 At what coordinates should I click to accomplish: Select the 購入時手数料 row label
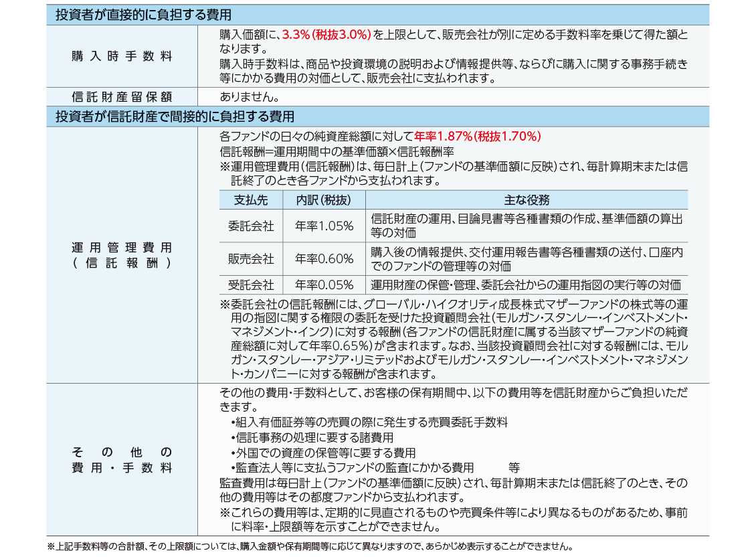pyautogui.click(x=122, y=56)
